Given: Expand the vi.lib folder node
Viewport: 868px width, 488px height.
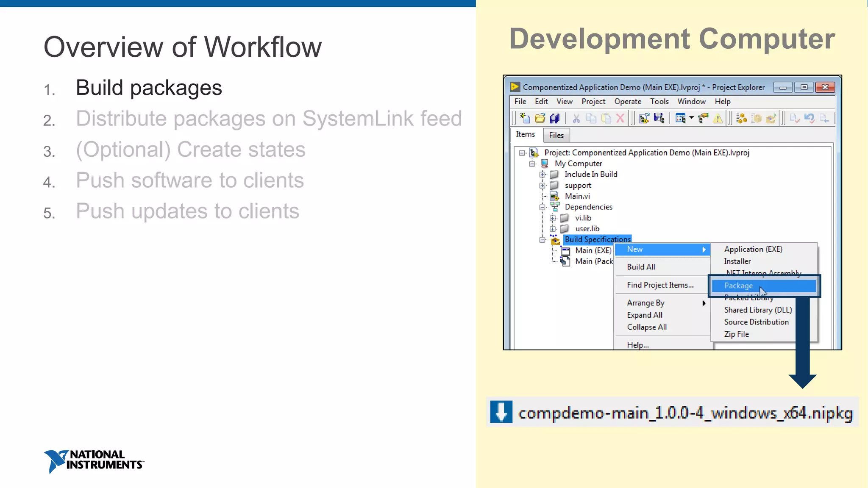Looking at the screenshot, I should click(x=553, y=218).
